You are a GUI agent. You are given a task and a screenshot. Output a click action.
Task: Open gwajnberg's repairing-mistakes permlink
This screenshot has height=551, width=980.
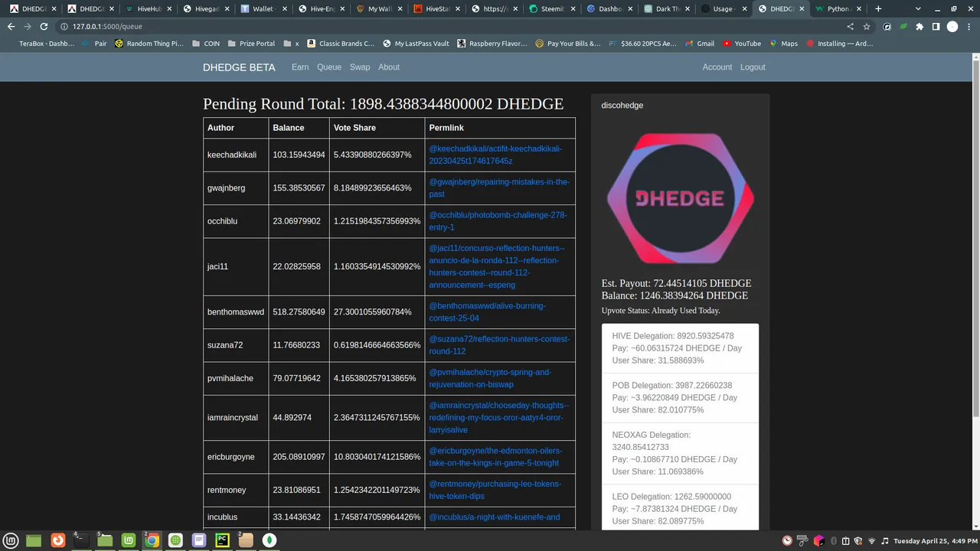tap(499, 188)
